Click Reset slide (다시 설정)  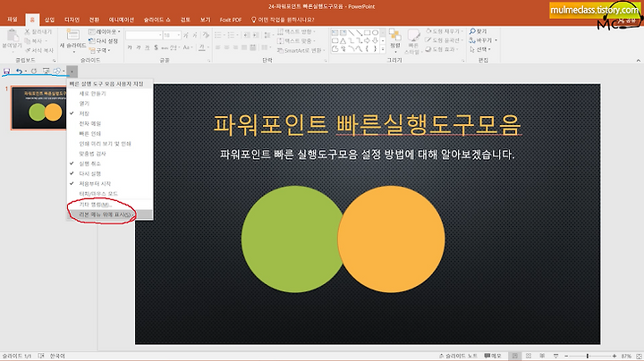pyautogui.click(x=104, y=41)
